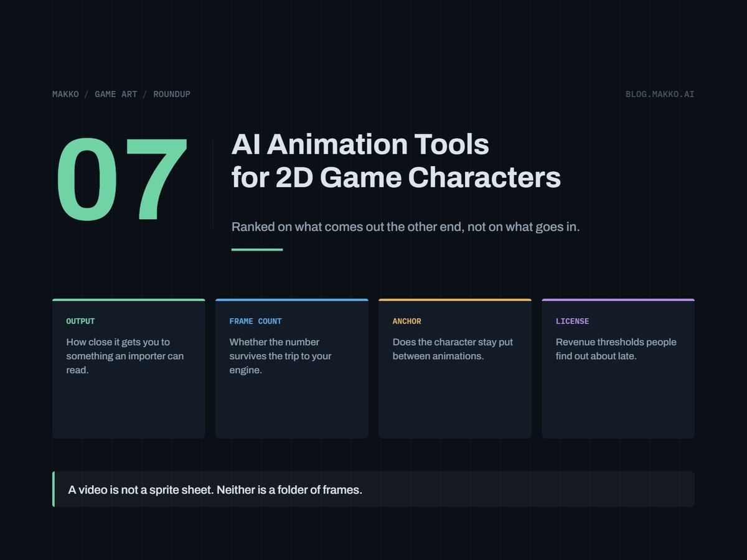Click the ROUNDUP breadcrumb text

(x=172, y=94)
